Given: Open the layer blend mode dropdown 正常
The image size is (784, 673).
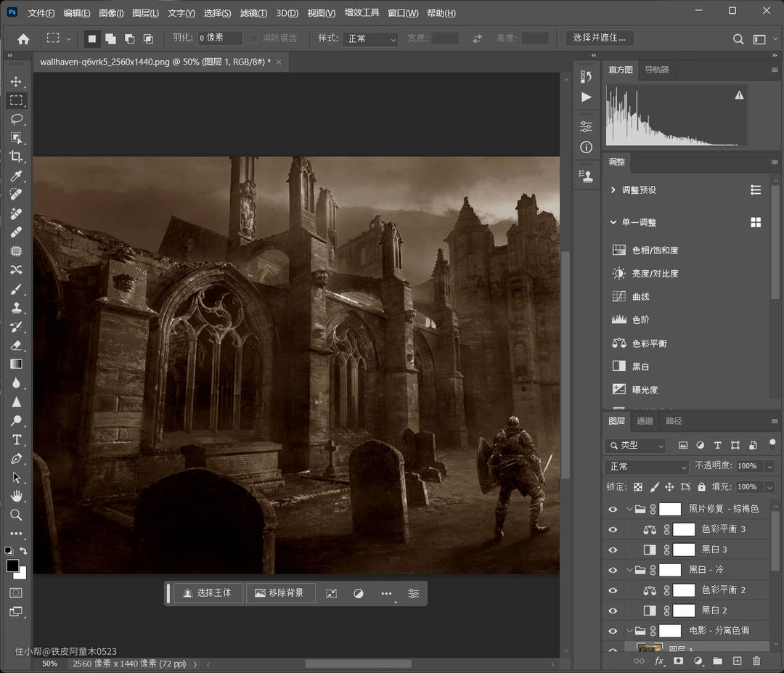Looking at the screenshot, I should (648, 467).
